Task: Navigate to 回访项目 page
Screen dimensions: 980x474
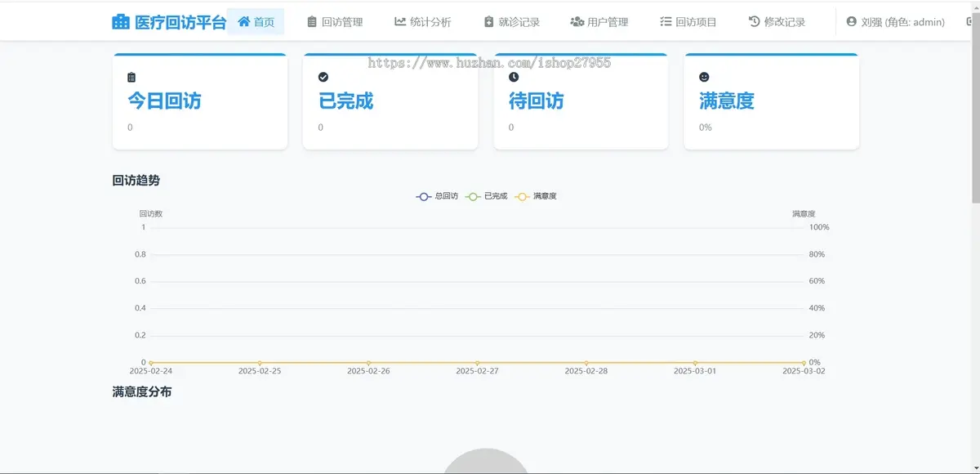Action: tap(688, 22)
